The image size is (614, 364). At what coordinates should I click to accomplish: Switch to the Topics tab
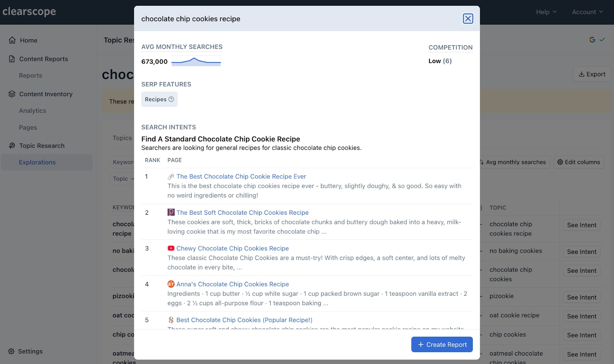click(122, 138)
